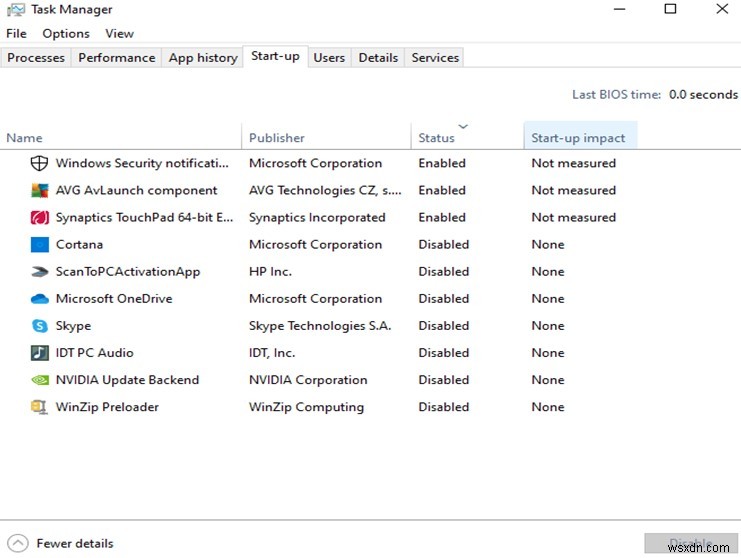The height and width of the screenshot is (558, 741).
Task: Select the Skype entry name
Action: click(73, 326)
